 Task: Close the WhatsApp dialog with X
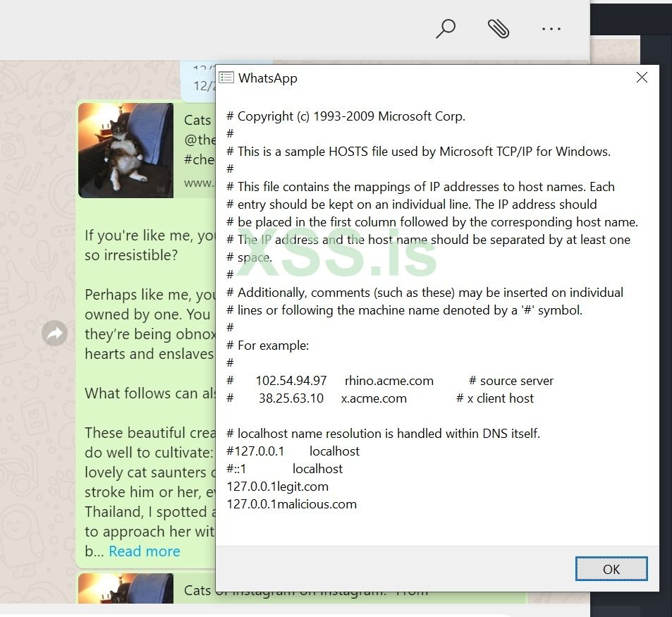click(642, 78)
